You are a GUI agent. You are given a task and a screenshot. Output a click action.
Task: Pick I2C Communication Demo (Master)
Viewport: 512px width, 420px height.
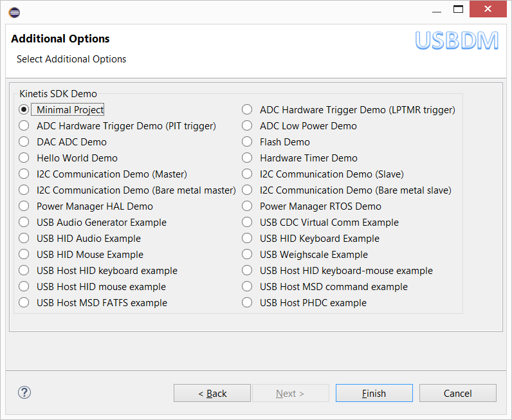click(24, 174)
